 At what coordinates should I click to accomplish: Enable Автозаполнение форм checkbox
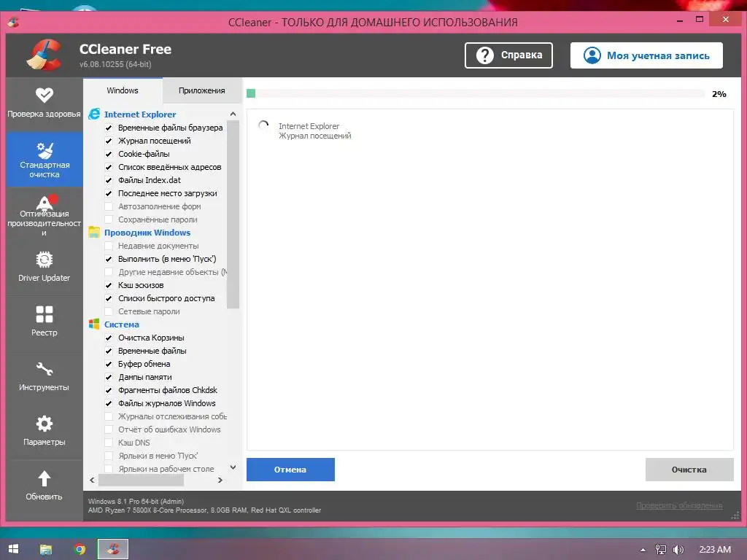click(x=109, y=206)
